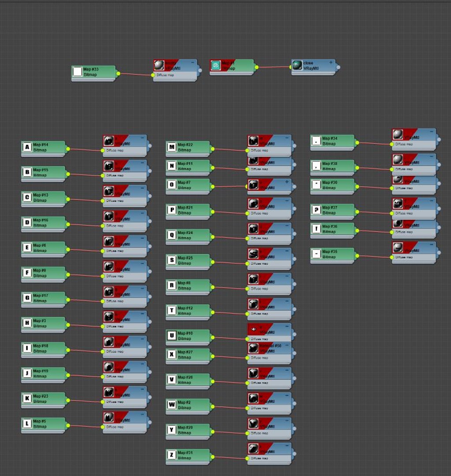Viewport: 451px width, 476px height.
Task: Click the output socket of the Map #33 bitmap
Action: [x=118, y=74]
